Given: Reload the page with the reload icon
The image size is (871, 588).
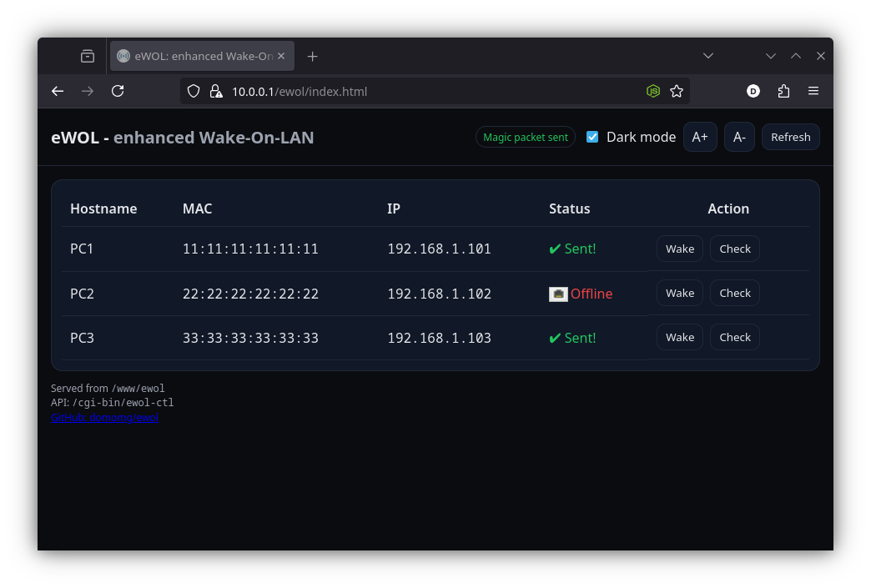Looking at the screenshot, I should [x=118, y=91].
